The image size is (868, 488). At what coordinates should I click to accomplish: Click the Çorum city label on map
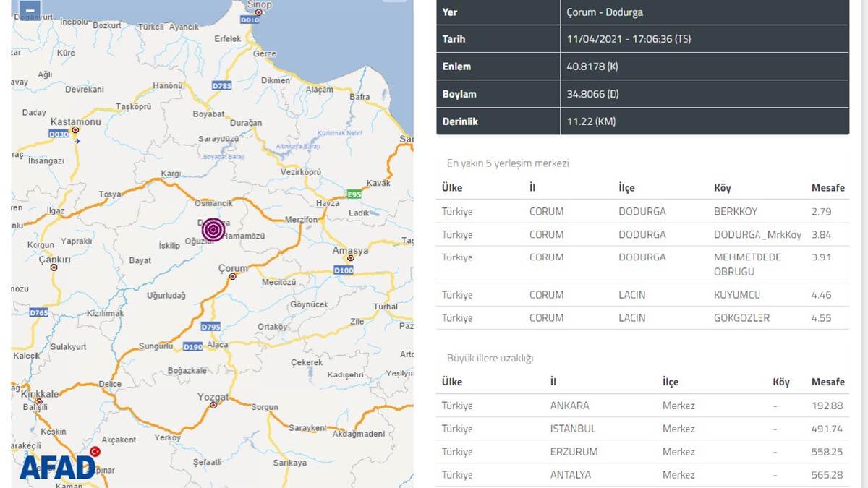pyautogui.click(x=234, y=268)
